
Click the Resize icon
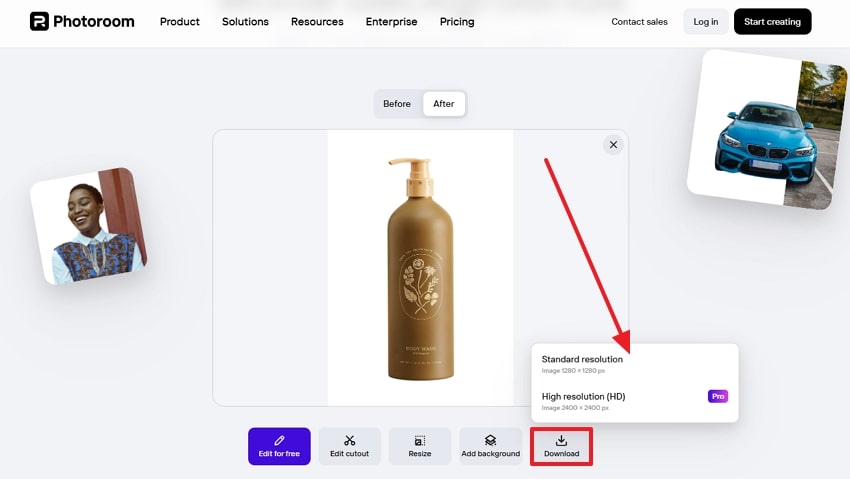click(x=420, y=440)
